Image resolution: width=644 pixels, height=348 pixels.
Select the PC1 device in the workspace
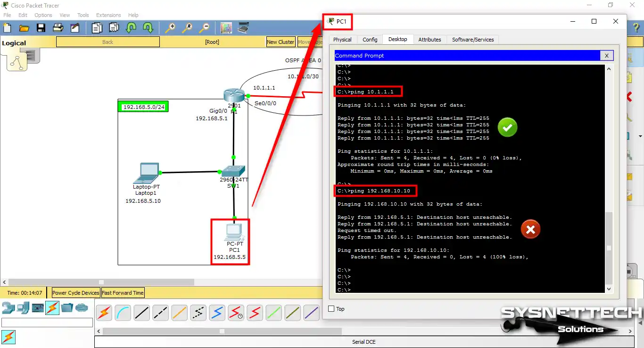coord(233,232)
